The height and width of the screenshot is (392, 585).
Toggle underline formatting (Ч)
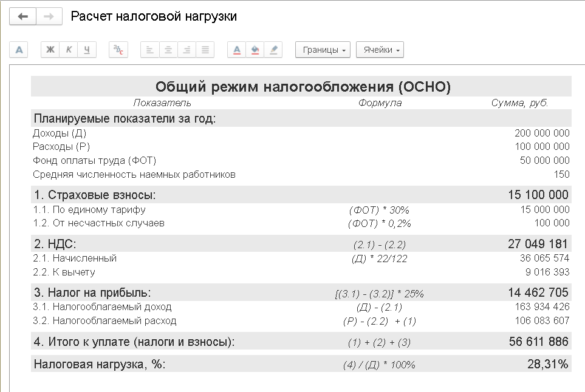[87, 50]
